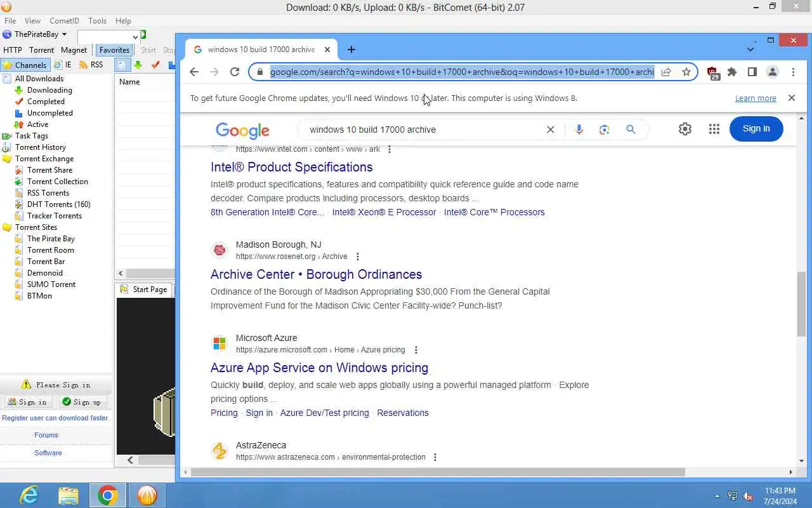
Task: Open the CometID menu
Action: point(65,21)
